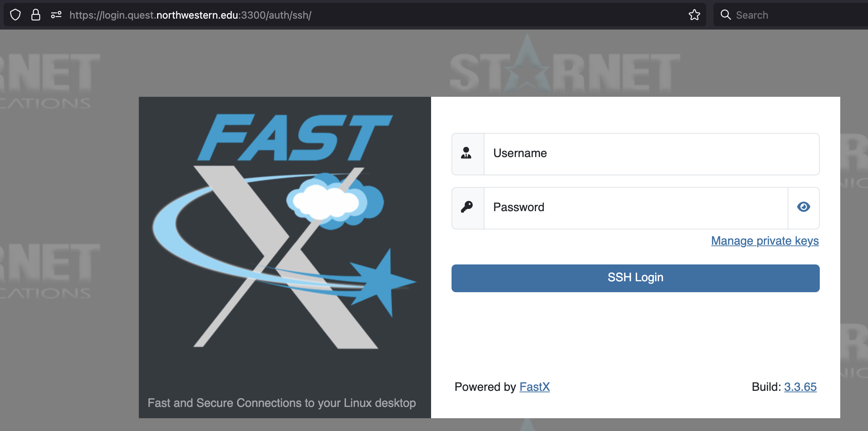Click the build version 3.3.65 link
This screenshot has width=868, height=431.
[800, 387]
